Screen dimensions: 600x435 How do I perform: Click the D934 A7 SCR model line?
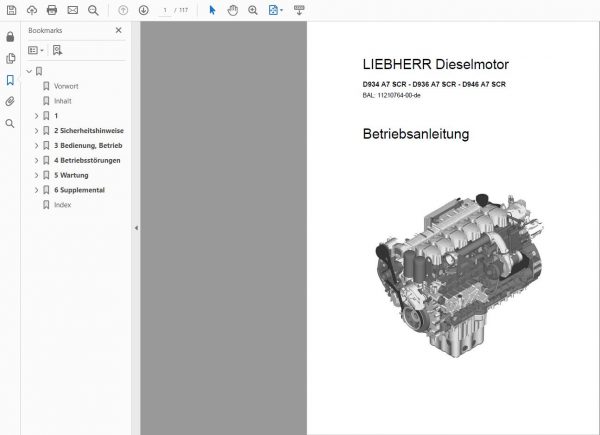434,84
